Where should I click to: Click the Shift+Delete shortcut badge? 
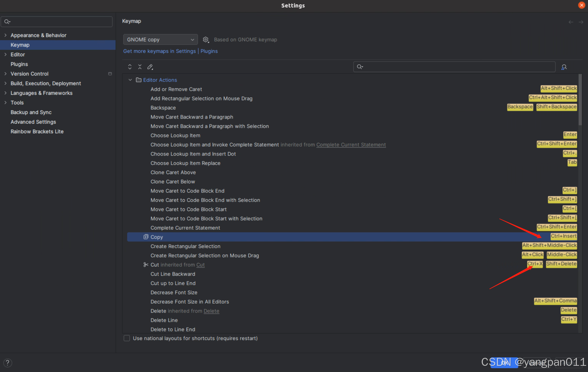click(x=562, y=264)
